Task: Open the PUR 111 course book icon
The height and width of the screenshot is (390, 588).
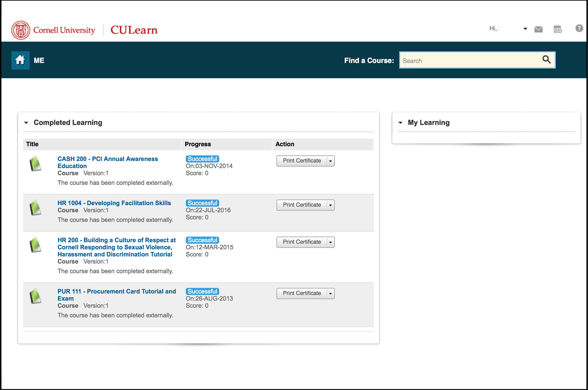Action: (x=35, y=295)
